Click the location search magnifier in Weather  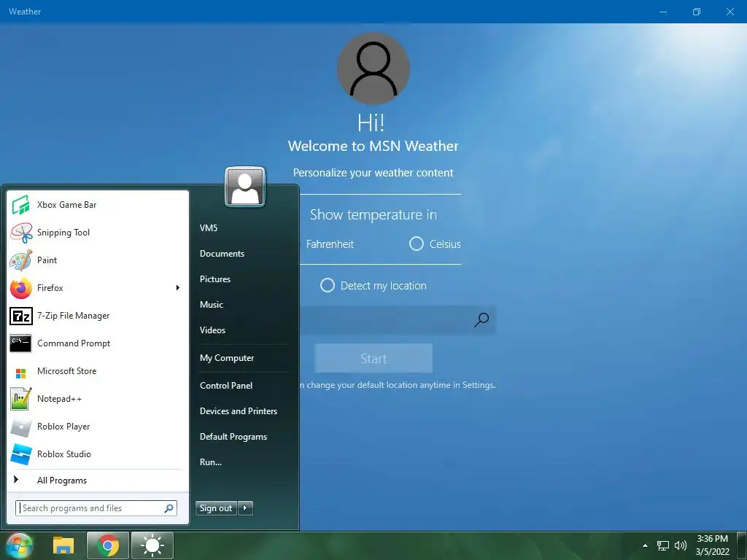(481, 319)
